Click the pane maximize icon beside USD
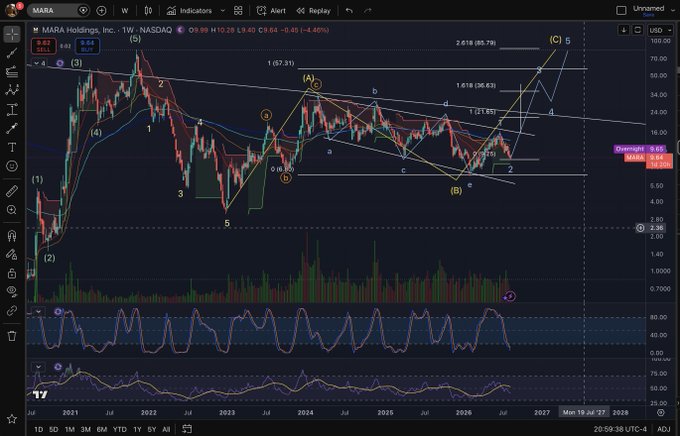 tap(638, 30)
